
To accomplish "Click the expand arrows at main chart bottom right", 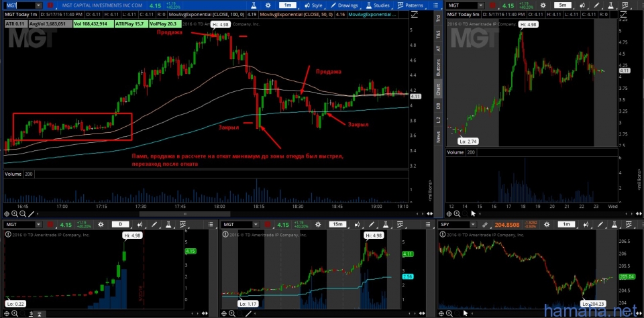I will click(430, 213).
